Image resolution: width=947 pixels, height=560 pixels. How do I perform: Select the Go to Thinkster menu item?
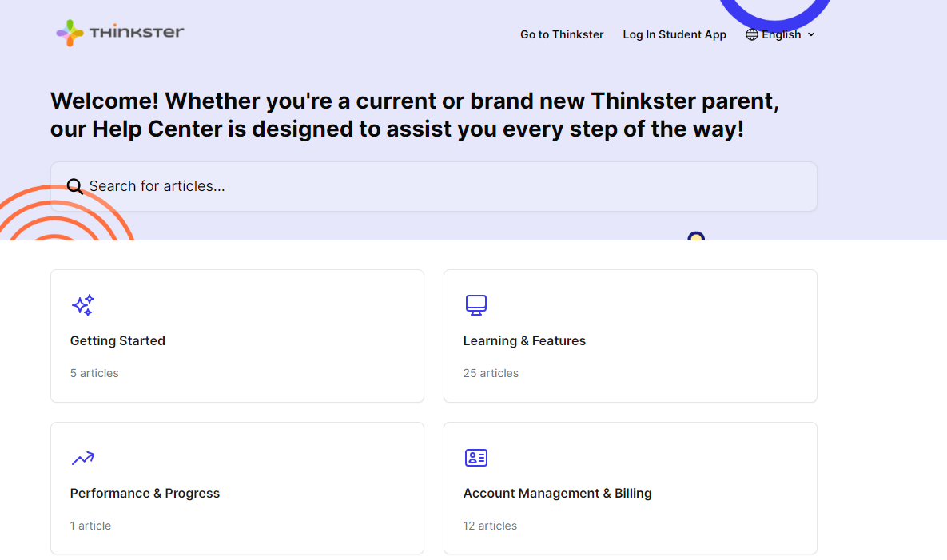(562, 34)
